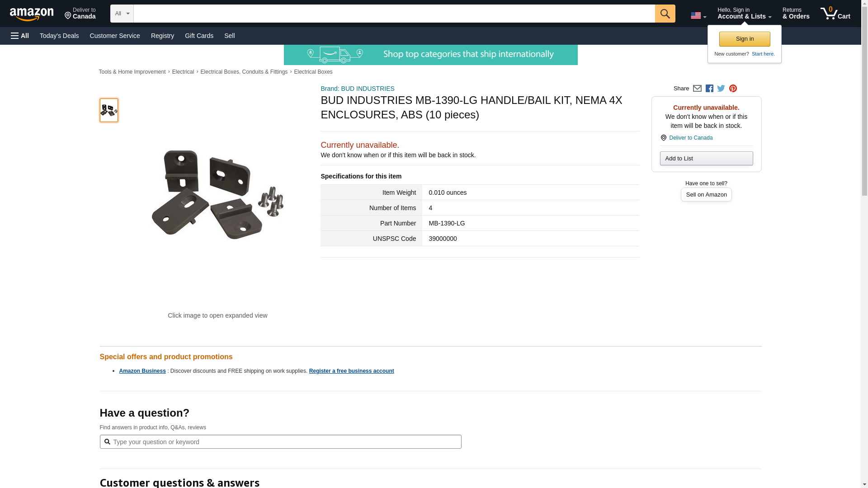Share product on Pinterest icon
The image size is (868, 488).
pyautogui.click(x=733, y=89)
